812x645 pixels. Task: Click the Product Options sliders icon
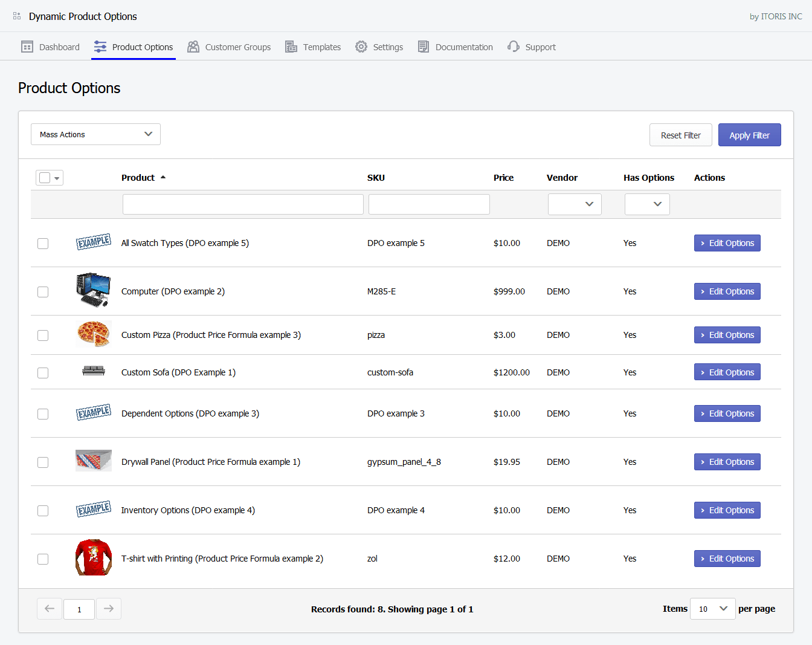click(100, 47)
